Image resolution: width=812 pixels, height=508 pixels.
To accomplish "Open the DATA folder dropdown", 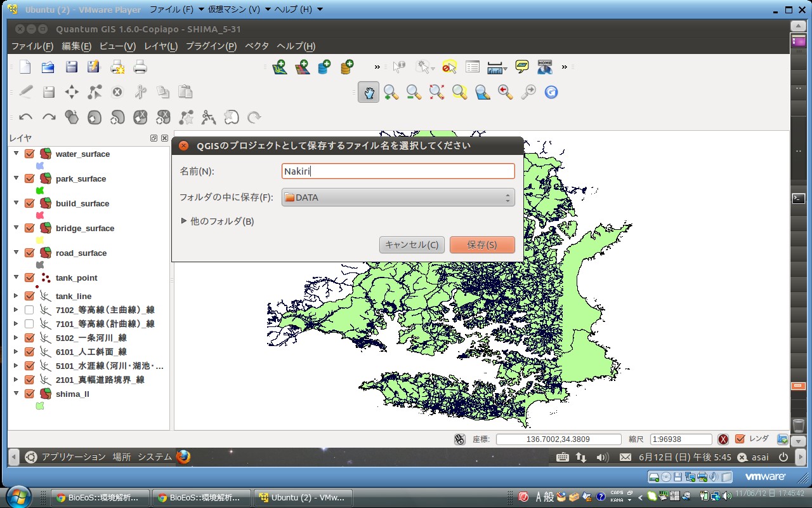I will [398, 197].
